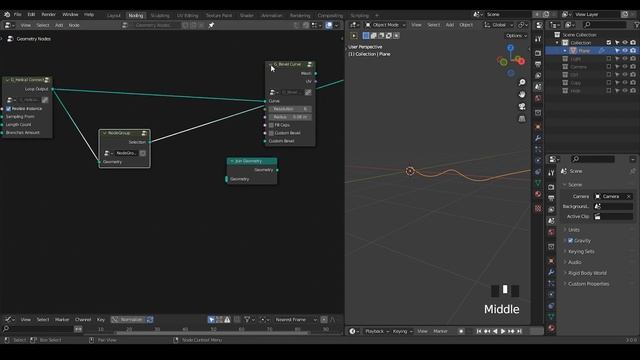640x360 pixels.
Task: Open the timeline Keying dropdown
Action: coord(402,331)
